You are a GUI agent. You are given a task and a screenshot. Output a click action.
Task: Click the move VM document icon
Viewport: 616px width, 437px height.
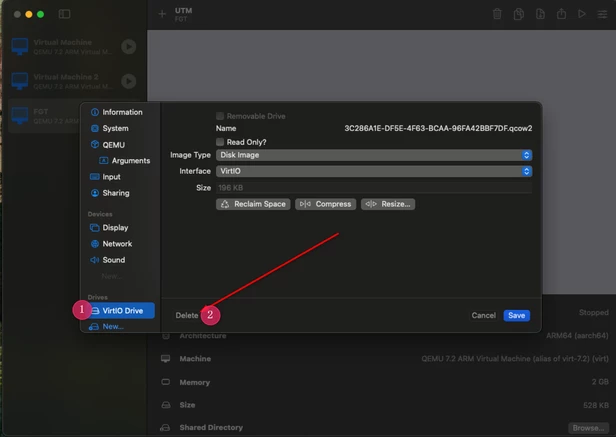coord(540,14)
